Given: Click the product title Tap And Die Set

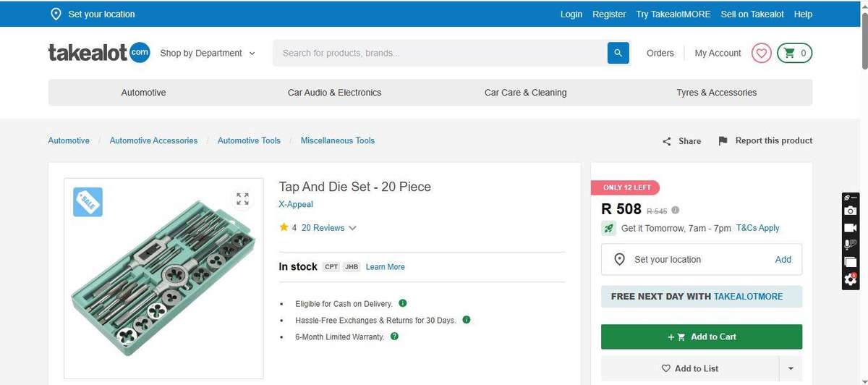Looking at the screenshot, I should (355, 187).
